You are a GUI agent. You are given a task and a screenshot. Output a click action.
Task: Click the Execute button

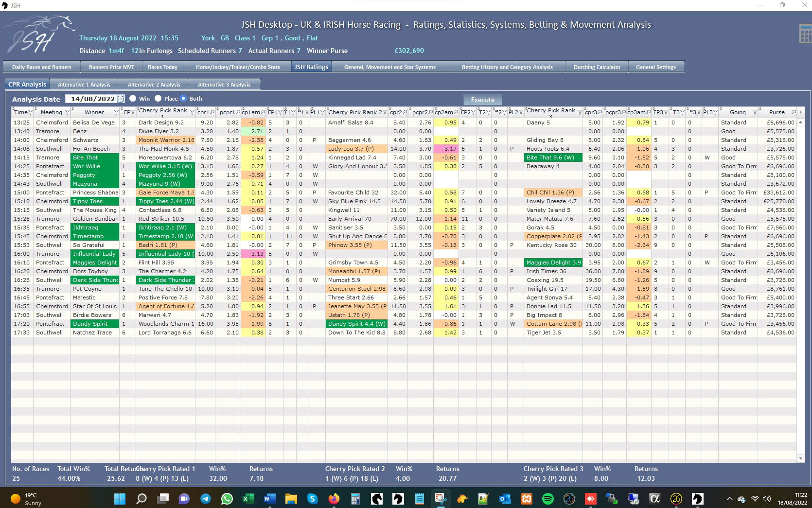pyautogui.click(x=482, y=100)
